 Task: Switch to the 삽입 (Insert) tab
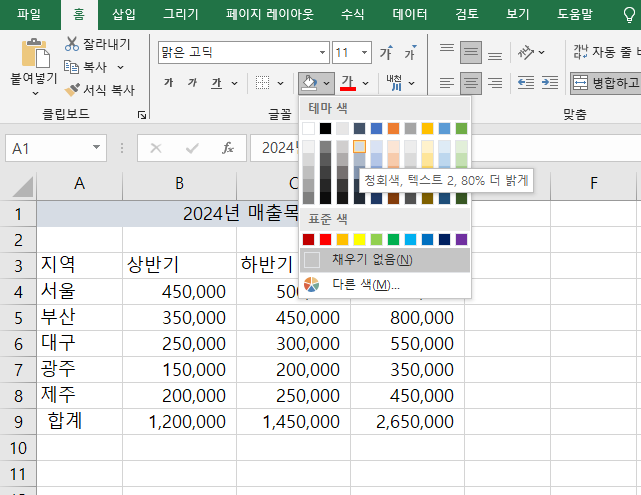(124, 15)
